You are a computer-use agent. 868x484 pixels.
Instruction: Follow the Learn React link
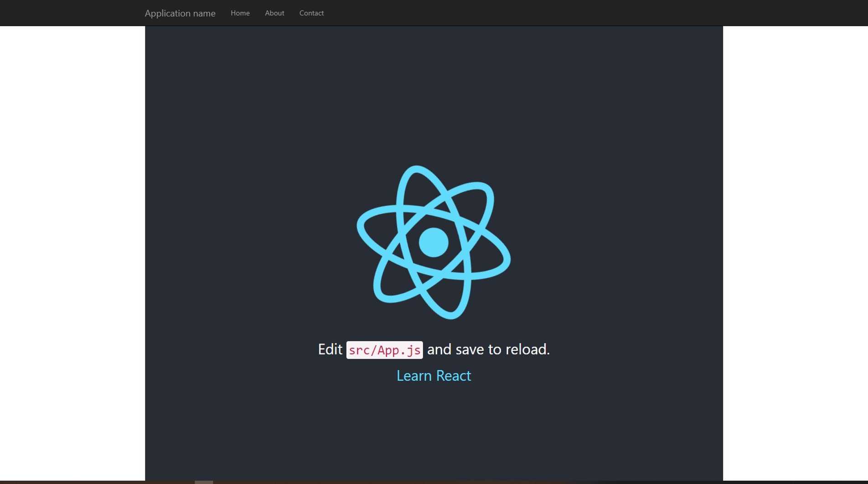point(434,375)
